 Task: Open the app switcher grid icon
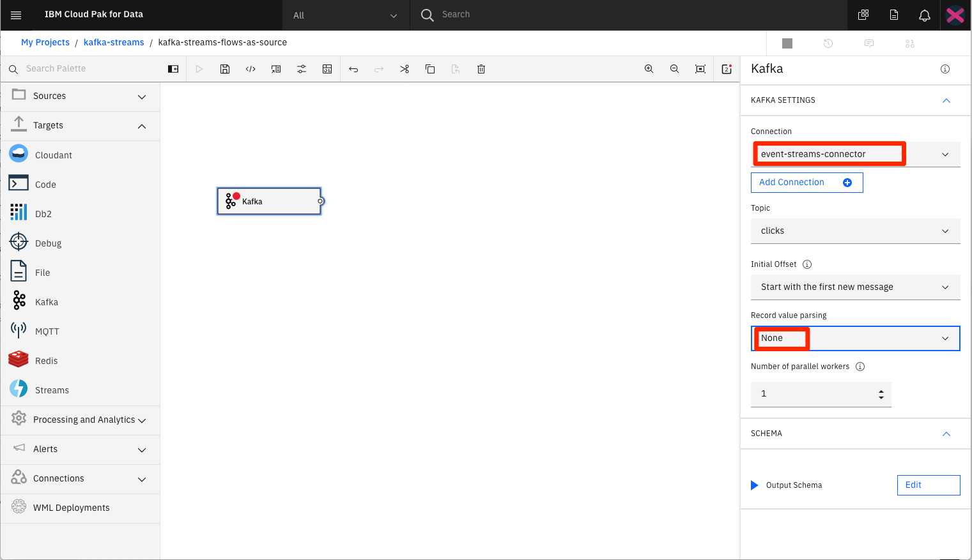point(863,15)
